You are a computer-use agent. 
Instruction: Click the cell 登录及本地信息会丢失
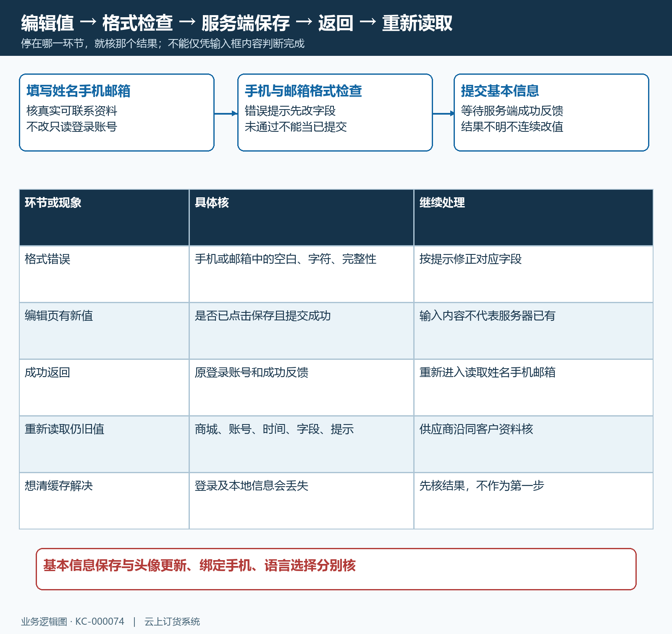(x=302, y=501)
